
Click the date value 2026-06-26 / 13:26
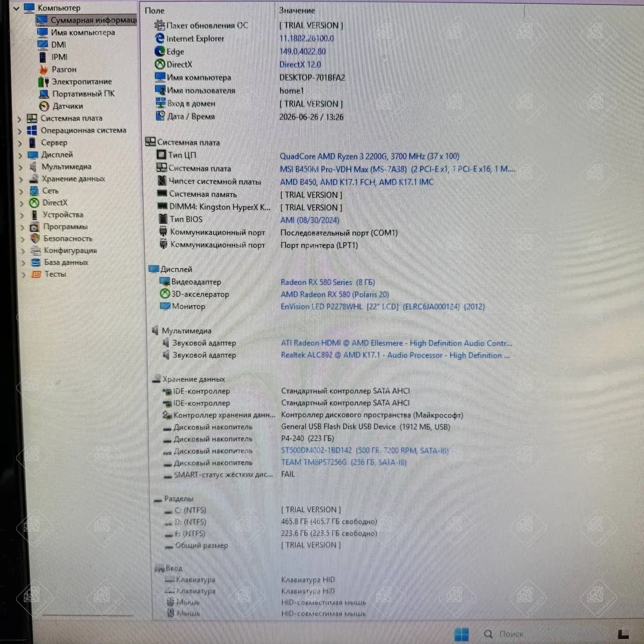coord(311,117)
